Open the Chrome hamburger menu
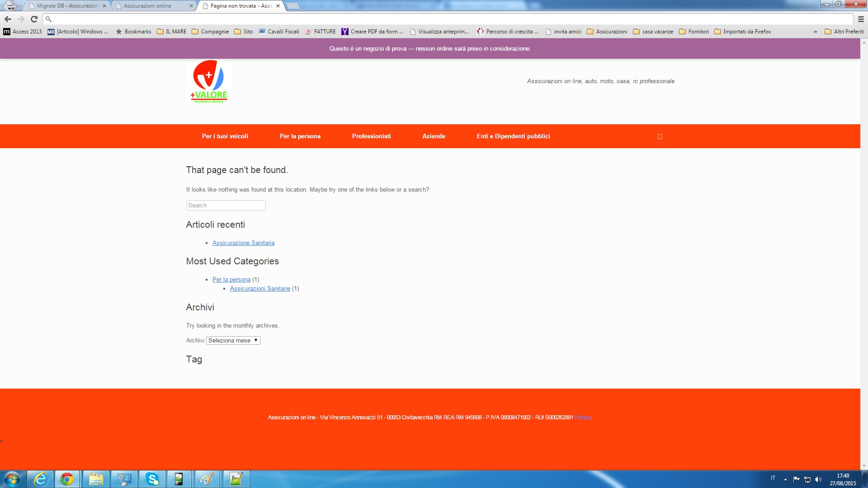This screenshot has width=868, height=488. click(861, 19)
